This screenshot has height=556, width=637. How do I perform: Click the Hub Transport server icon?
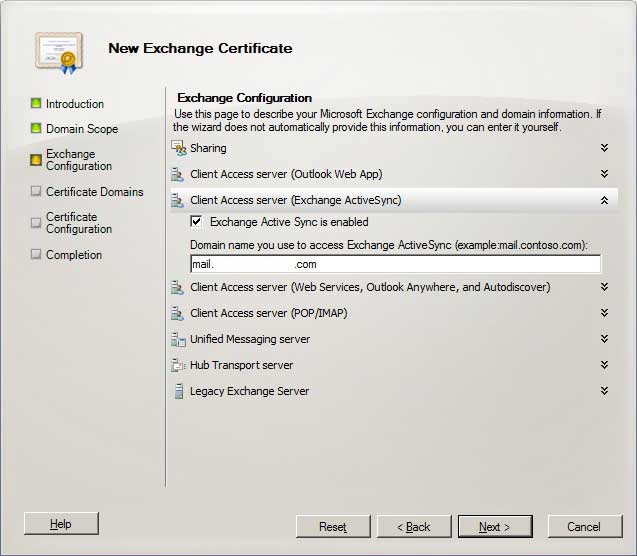pos(178,365)
